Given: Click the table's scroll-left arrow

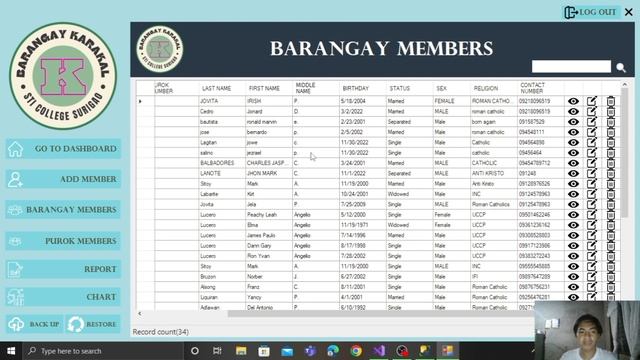Looking at the screenshot, I should (140, 313).
